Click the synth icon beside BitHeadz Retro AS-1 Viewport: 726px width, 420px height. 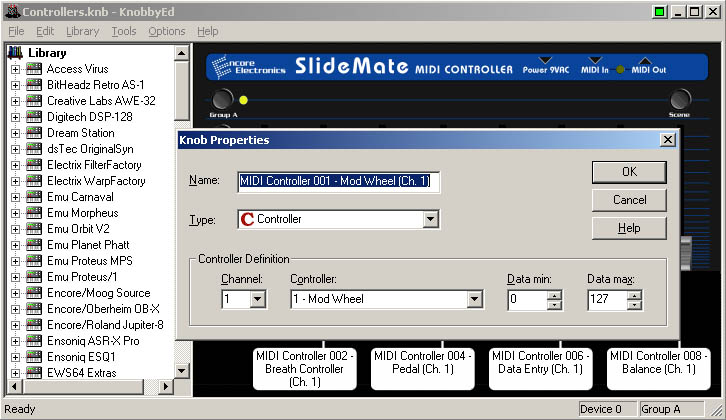click(x=34, y=85)
